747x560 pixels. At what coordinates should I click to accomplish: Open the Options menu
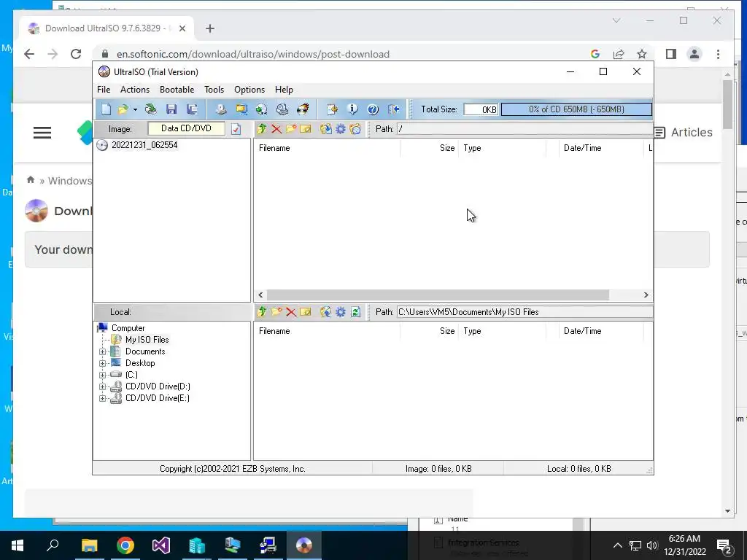pos(249,90)
